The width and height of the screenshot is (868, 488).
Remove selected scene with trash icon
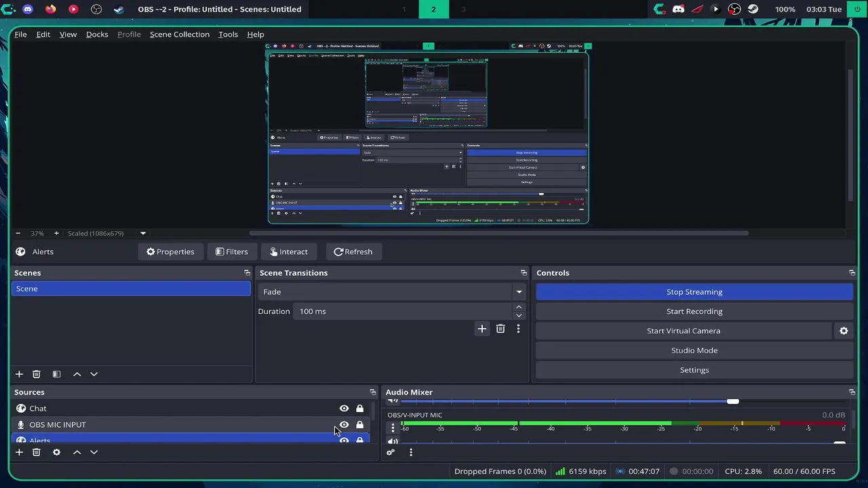coord(37,374)
